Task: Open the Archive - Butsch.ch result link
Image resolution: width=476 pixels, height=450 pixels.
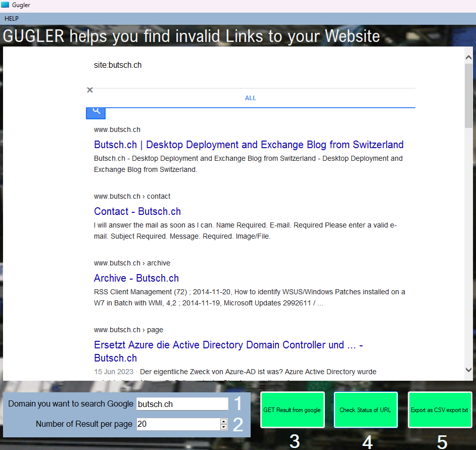Action: 136,278
